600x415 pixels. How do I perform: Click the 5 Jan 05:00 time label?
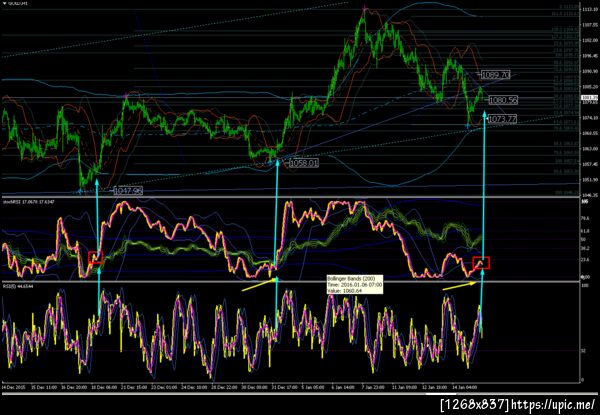tap(313, 387)
